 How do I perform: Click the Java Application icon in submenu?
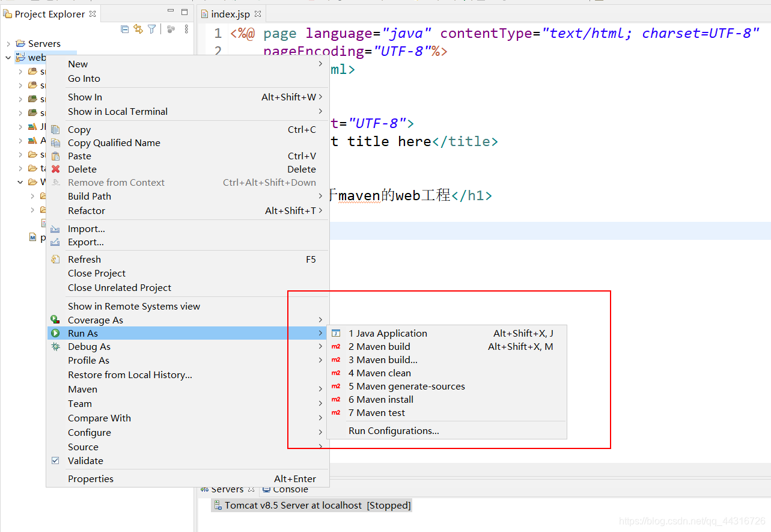pos(336,334)
